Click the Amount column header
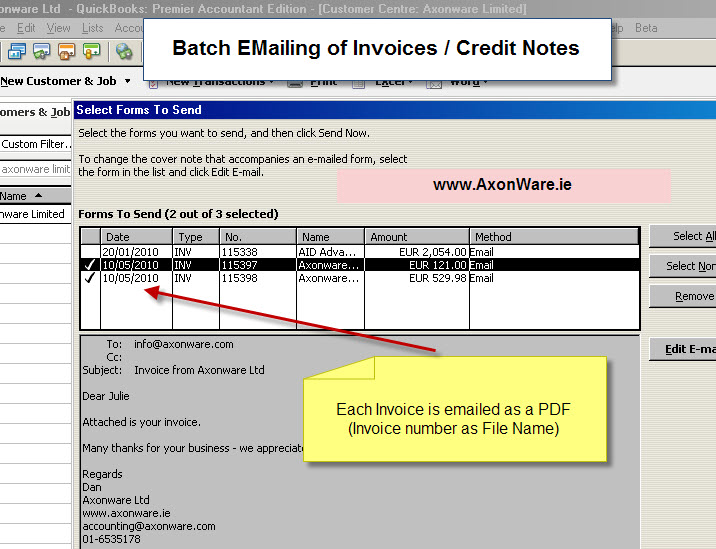 pos(417,237)
